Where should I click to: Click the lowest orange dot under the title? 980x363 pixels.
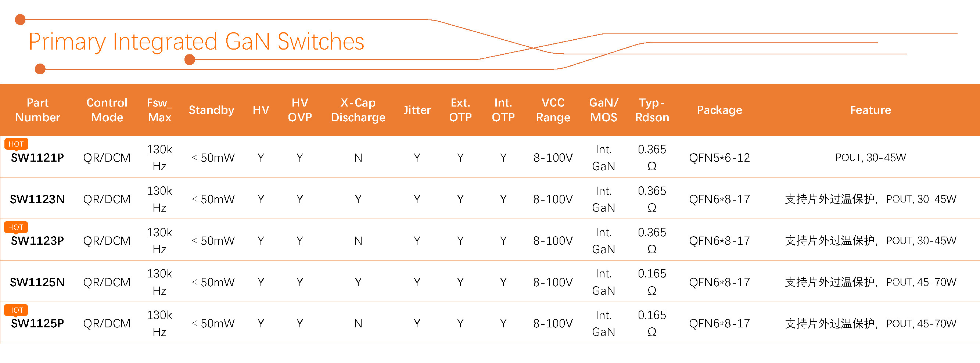(x=40, y=69)
